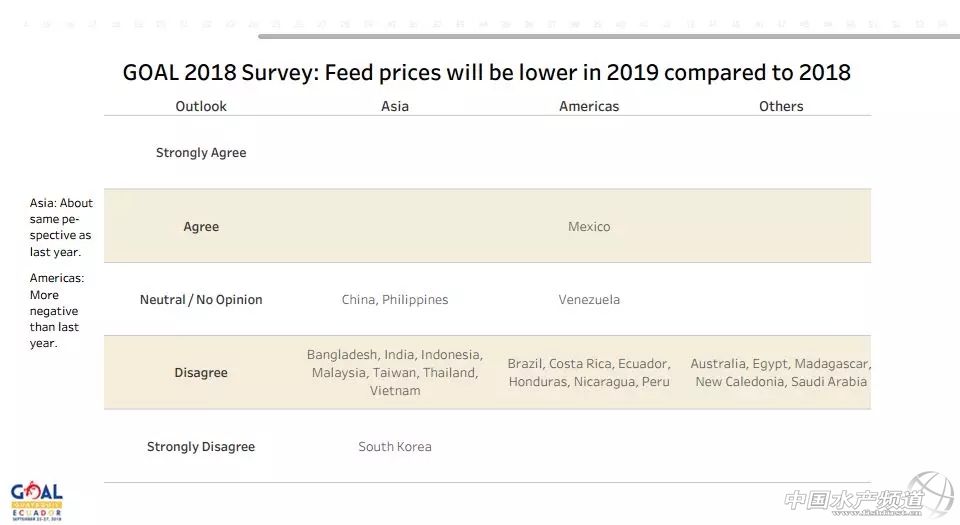The image size is (960, 525).
Task: Select the Others column header
Action: [x=781, y=106]
